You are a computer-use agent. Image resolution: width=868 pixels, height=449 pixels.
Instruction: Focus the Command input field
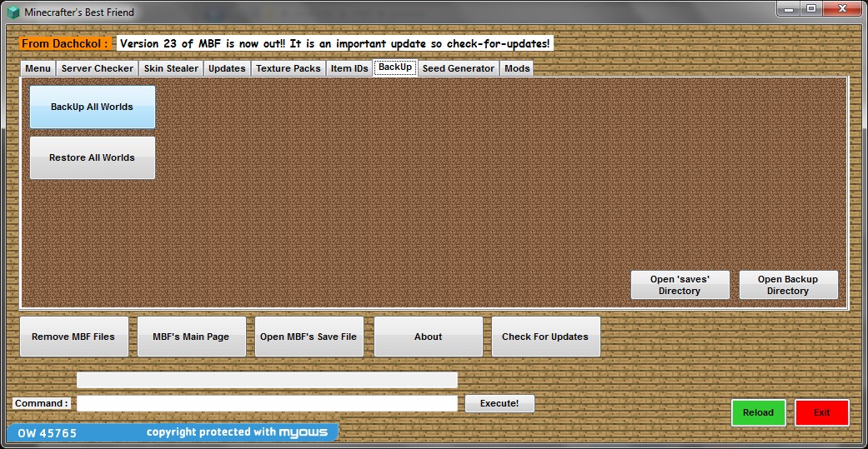pos(267,403)
